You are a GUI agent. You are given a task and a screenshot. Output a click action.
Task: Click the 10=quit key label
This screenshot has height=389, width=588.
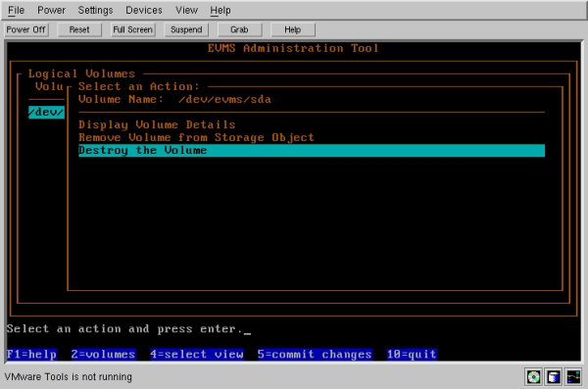coord(413,355)
